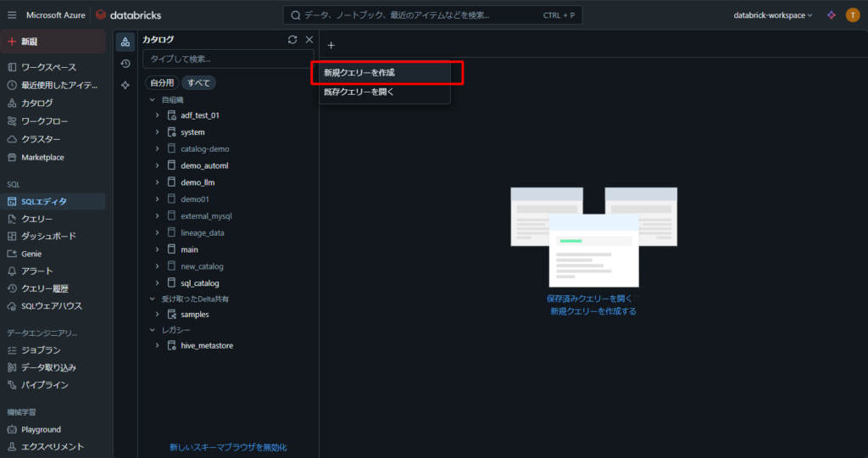Click the plus icon to add tab
This screenshot has width=868, height=458.
point(331,45)
